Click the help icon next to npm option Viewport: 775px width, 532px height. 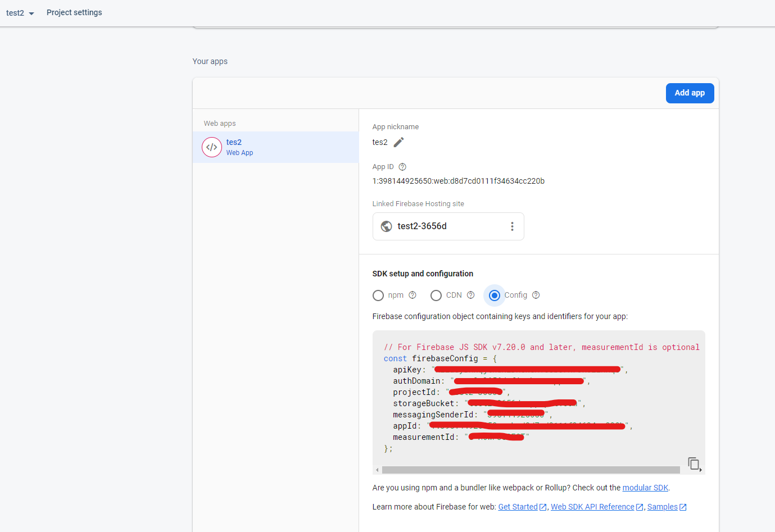tap(413, 295)
